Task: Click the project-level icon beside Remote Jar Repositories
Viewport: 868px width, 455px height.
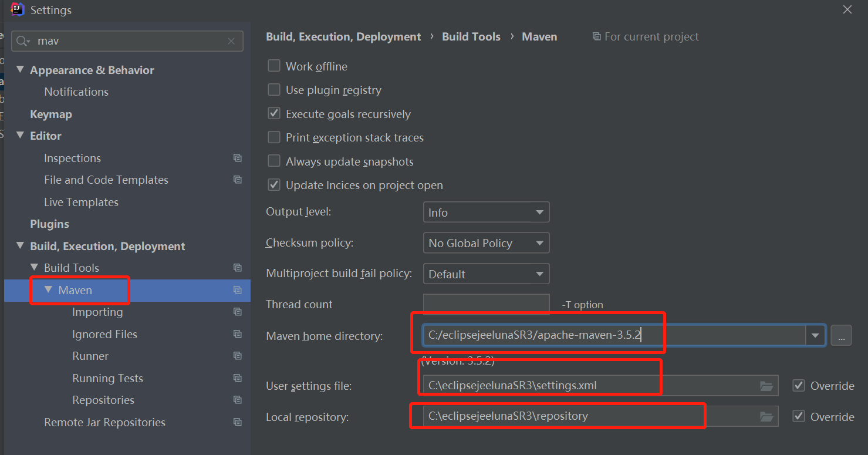Action: click(237, 422)
